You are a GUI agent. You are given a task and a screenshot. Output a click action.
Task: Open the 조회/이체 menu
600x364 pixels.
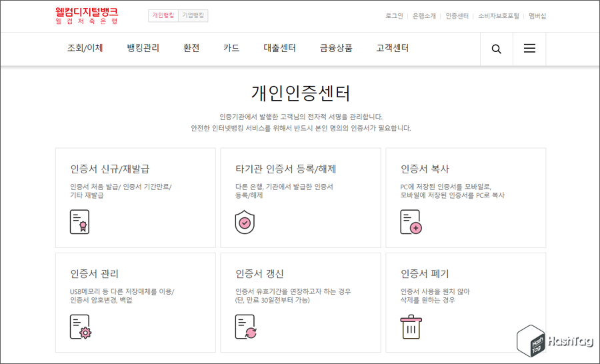pos(85,48)
